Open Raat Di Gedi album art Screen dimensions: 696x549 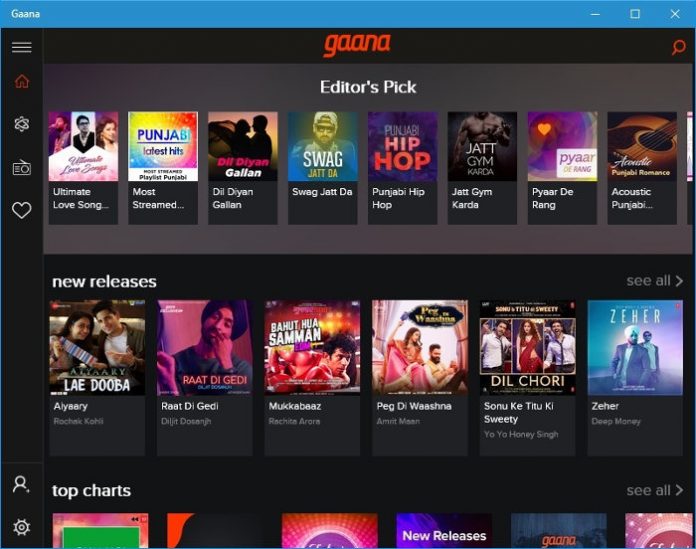[205, 348]
